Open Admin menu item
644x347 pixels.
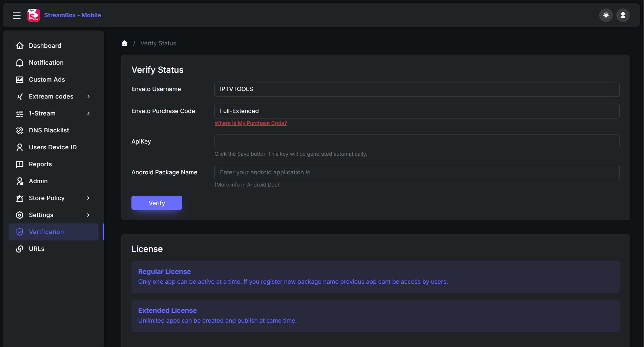[54, 181]
